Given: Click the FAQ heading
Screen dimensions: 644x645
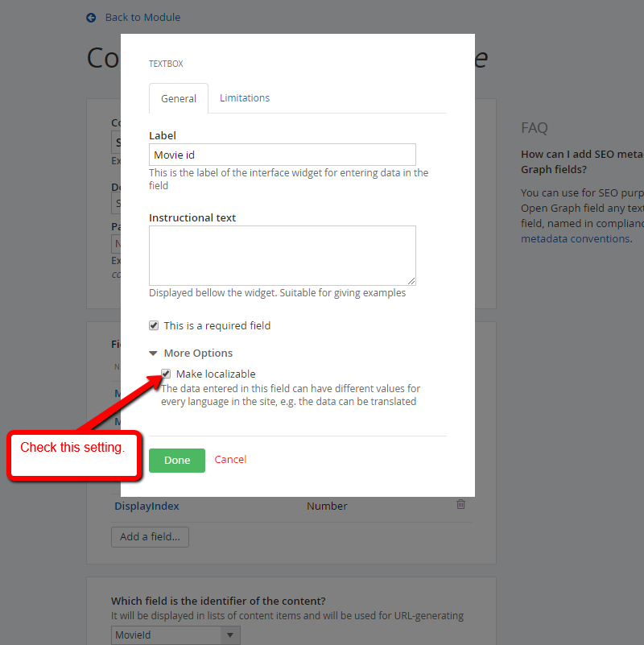Looking at the screenshot, I should point(535,128).
